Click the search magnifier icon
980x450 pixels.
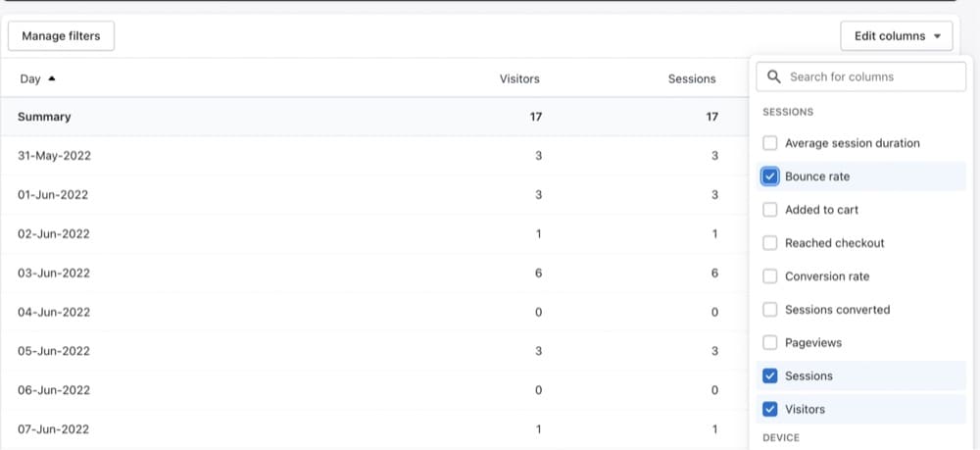click(x=774, y=76)
